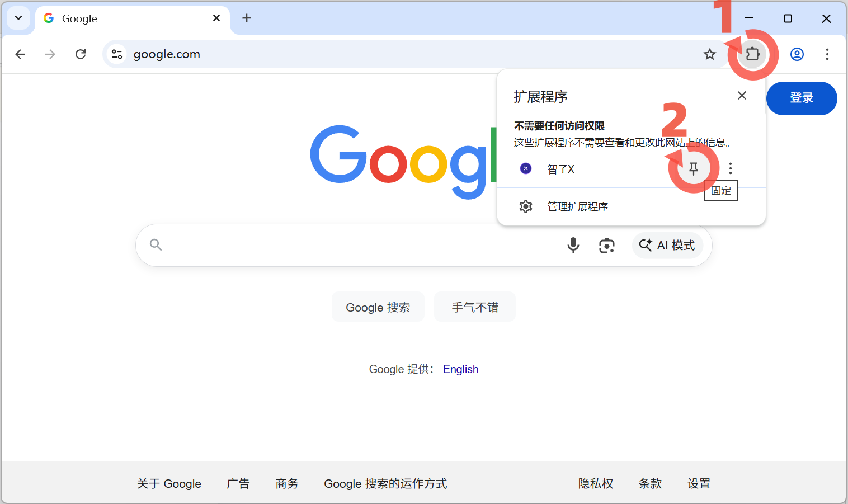Minimize the Chrome window

point(750,18)
